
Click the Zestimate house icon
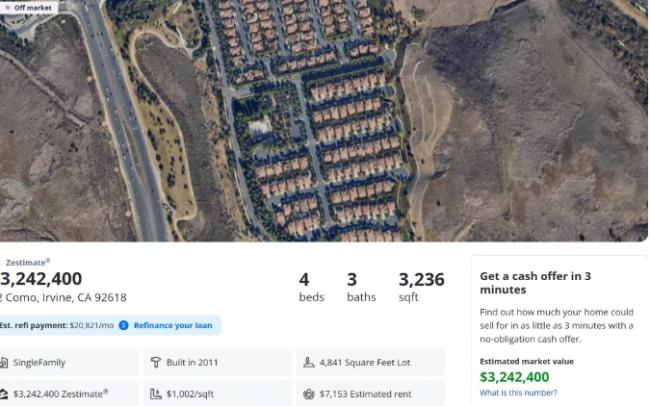pos(4,394)
